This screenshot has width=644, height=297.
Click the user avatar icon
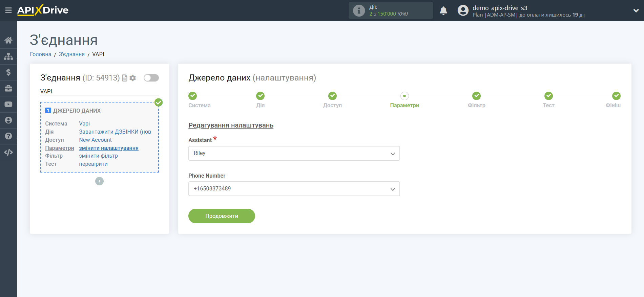click(x=463, y=10)
